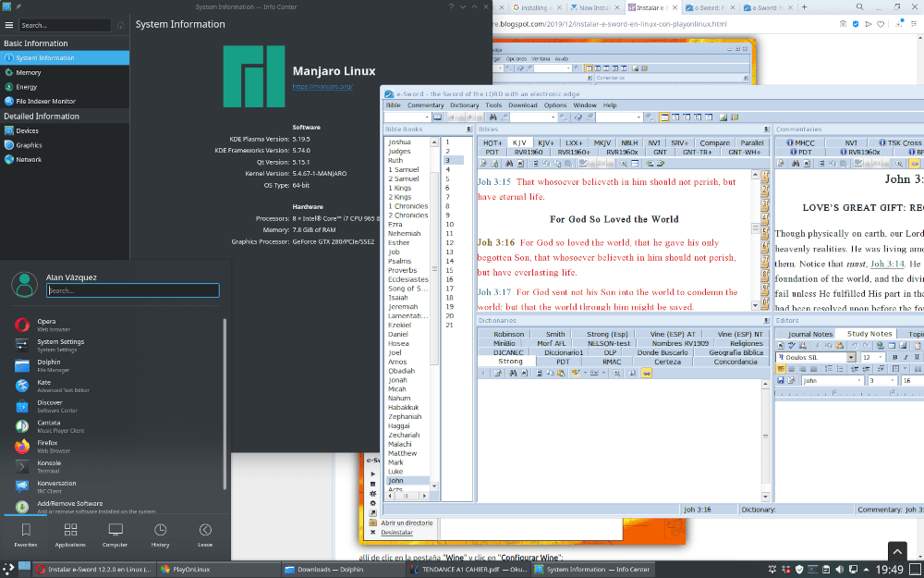Viewport: 924px width, 578px height.
Task: Toggle the highlighted layout button in e-Sword toolbar
Action: pyautogui.click(x=664, y=117)
